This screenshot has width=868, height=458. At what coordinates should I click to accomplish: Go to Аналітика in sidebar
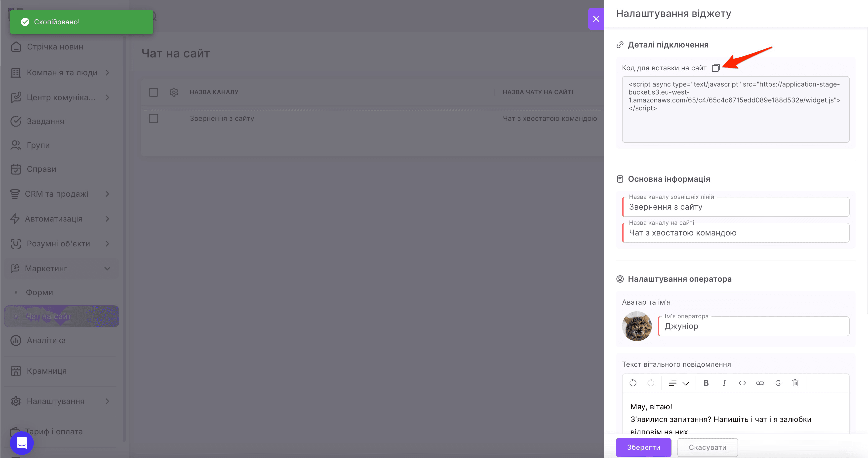click(46, 340)
